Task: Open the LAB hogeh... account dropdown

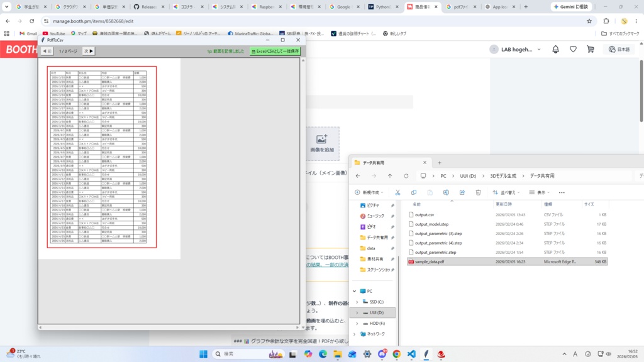Action: point(516,49)
